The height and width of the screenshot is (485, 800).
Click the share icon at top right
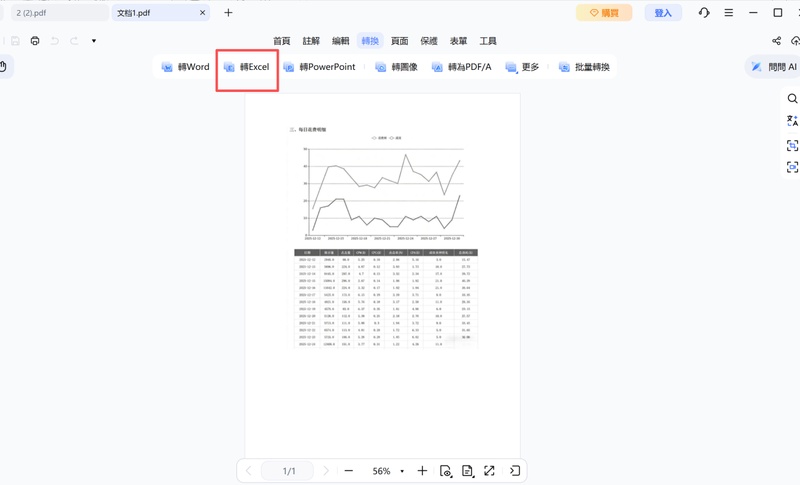click(777, 41)
